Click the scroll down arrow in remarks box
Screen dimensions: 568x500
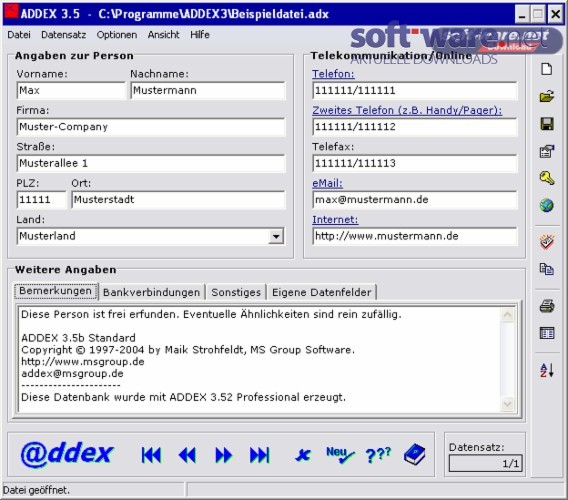[508, 404]
